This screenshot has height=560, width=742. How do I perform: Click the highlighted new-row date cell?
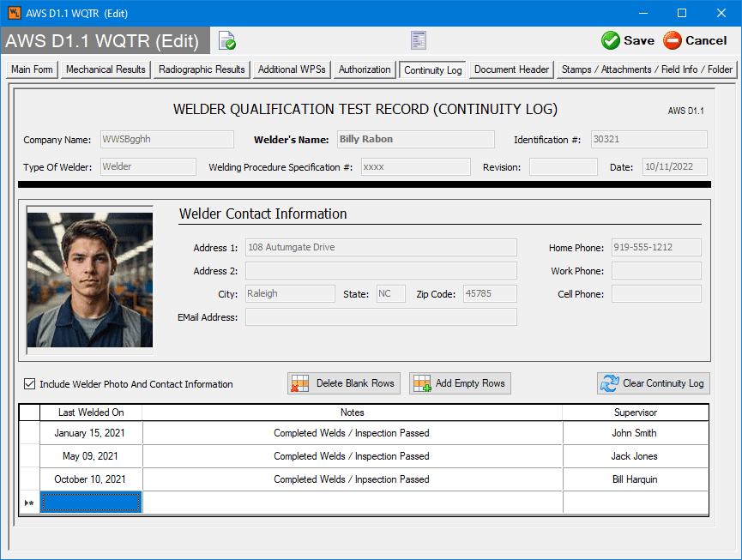[x=91, y=503]
